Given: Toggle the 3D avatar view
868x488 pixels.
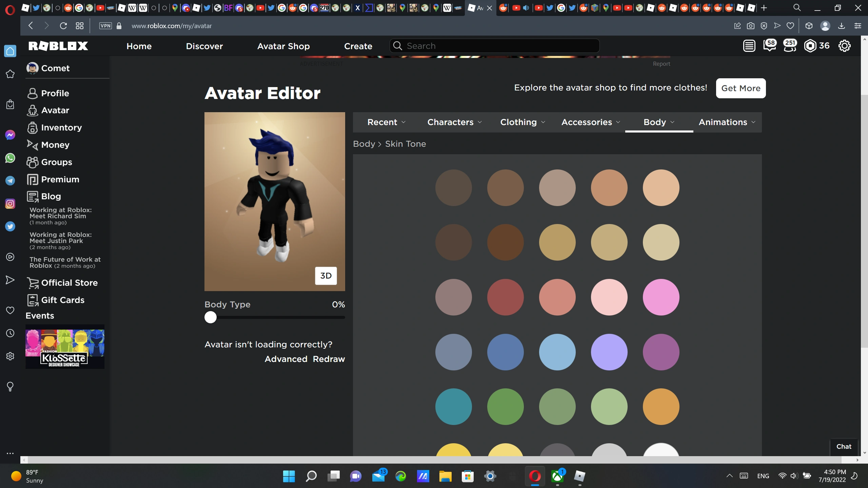Looking at the screenshot, I should tap(326, 276).
